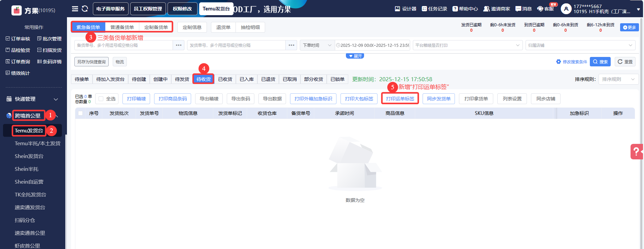The width and height of the screenshot is (644, 249).
Task: Click the 备货单号 input field
Action: pos(123,45)
